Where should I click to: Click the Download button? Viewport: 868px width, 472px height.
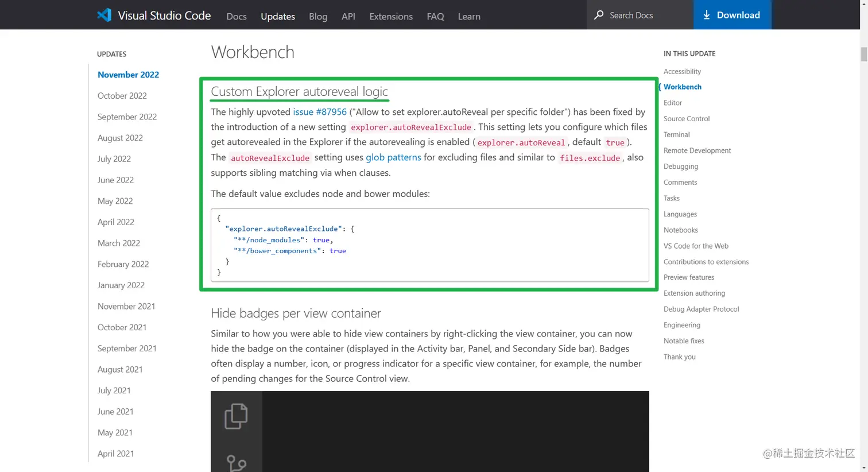pos(732,15)
